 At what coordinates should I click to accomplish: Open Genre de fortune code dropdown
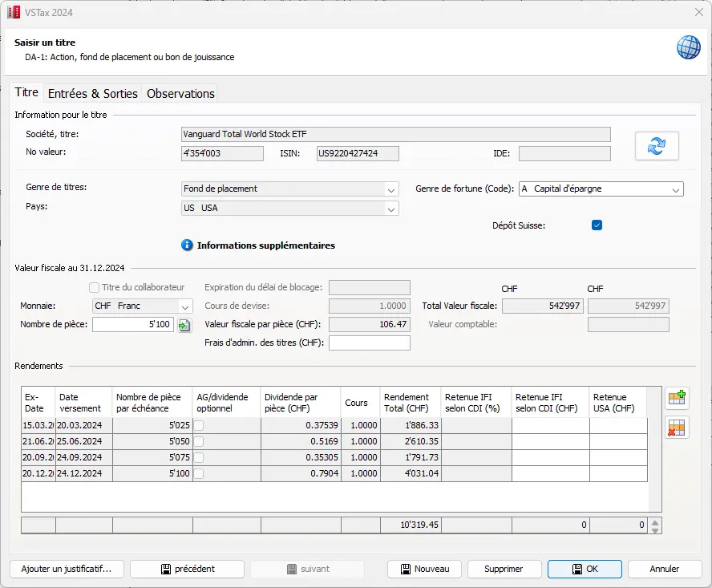coord(675,189)
